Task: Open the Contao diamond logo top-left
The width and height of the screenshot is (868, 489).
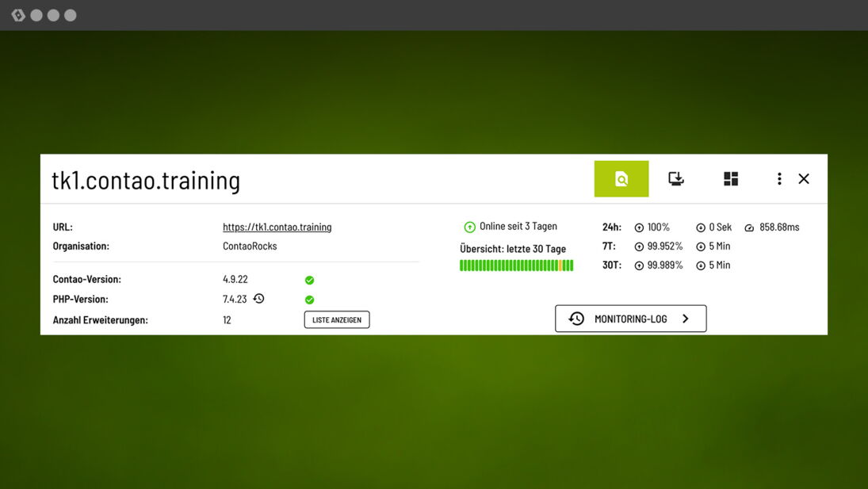Action: coord(17,13)
